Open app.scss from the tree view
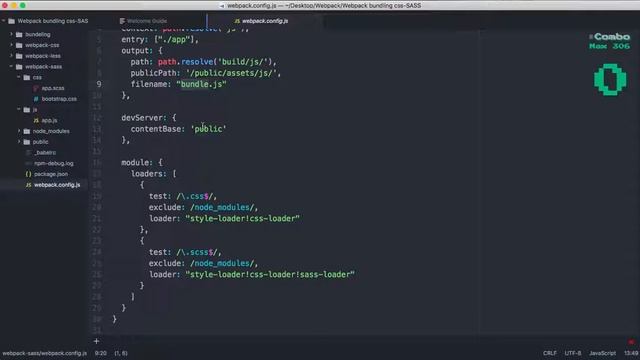Screen dimensions: 640x360 (53, 88)
